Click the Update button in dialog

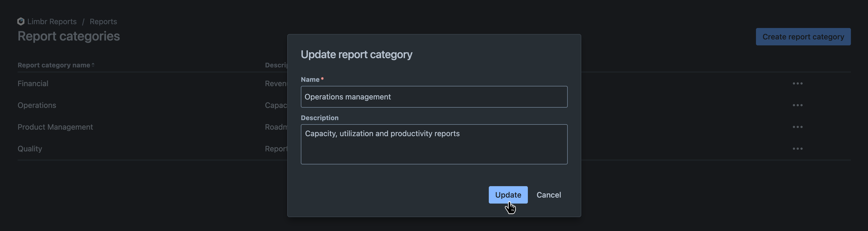[508, 195]
